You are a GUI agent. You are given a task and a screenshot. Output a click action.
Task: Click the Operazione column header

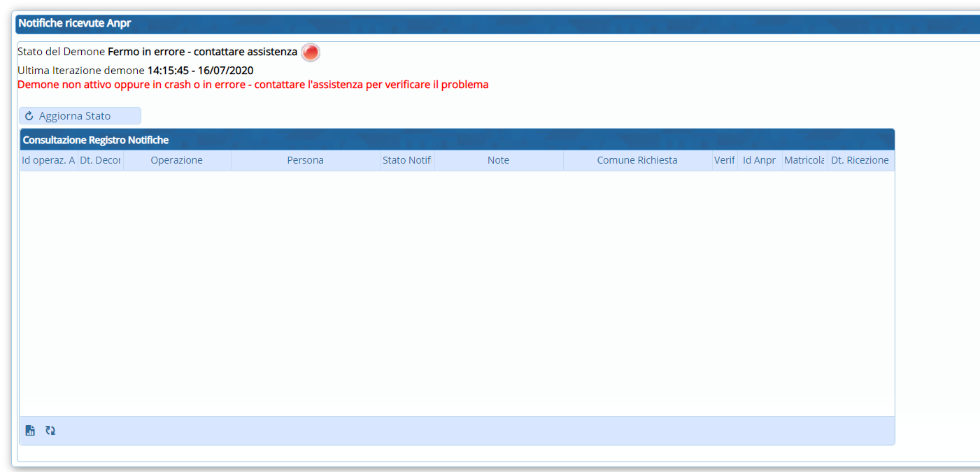click(x=177, y=160)
